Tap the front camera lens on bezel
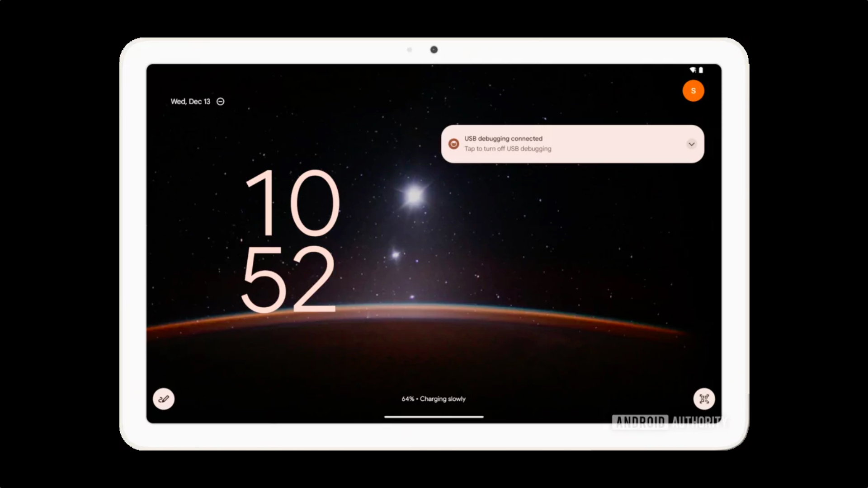Screen dimensions: 868x488 [434, 50]
